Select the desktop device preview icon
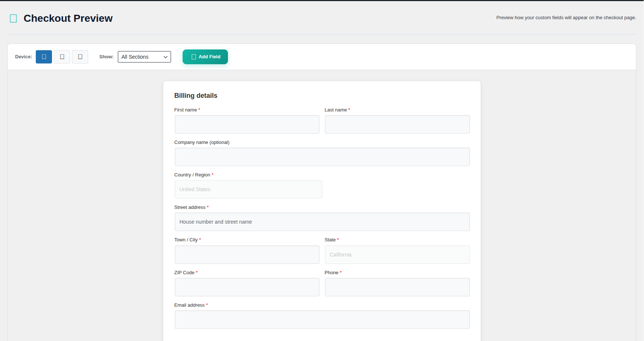Viewport: 644px width, 341px height. point(44,57)
